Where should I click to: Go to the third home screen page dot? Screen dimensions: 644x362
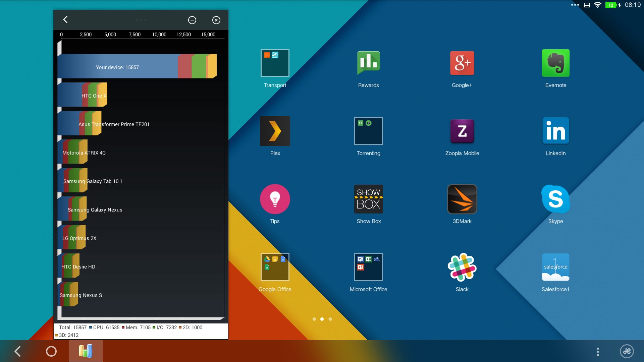[x=330, y=319]
